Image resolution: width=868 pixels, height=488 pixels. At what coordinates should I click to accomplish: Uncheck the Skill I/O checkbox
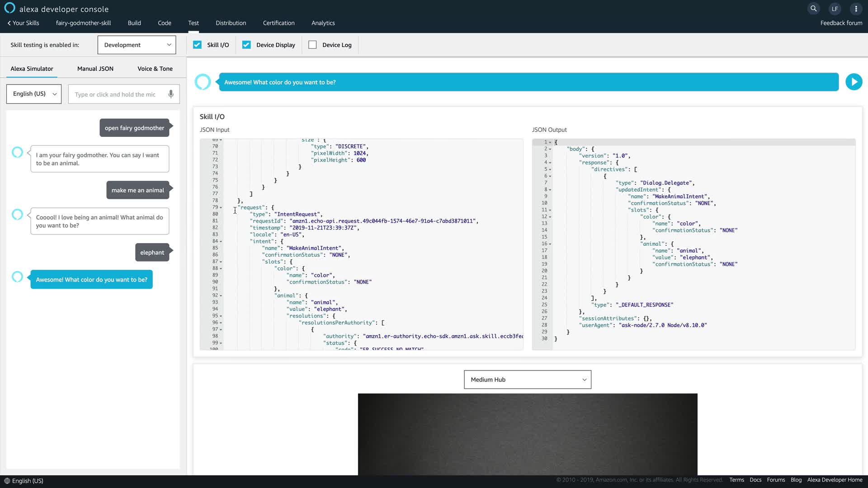(x=197, y=45)
